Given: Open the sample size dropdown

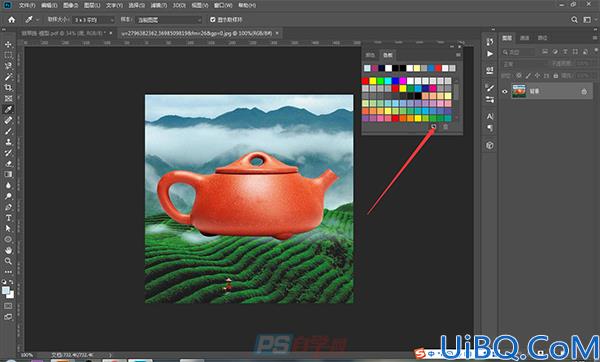Looking at the screenshot, I should coord(93,20).
